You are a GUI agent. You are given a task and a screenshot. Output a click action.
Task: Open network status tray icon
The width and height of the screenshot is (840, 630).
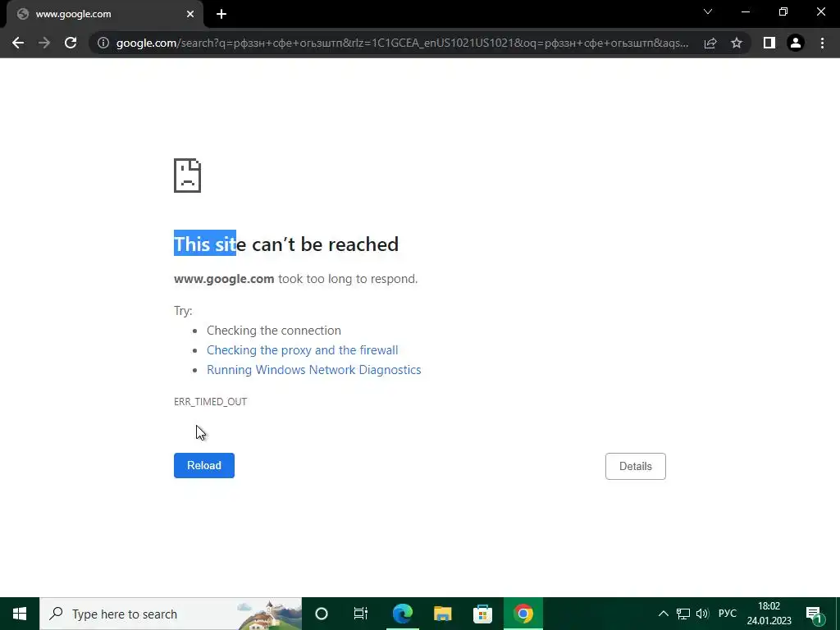pyautogui.click(x=683, y=614)
